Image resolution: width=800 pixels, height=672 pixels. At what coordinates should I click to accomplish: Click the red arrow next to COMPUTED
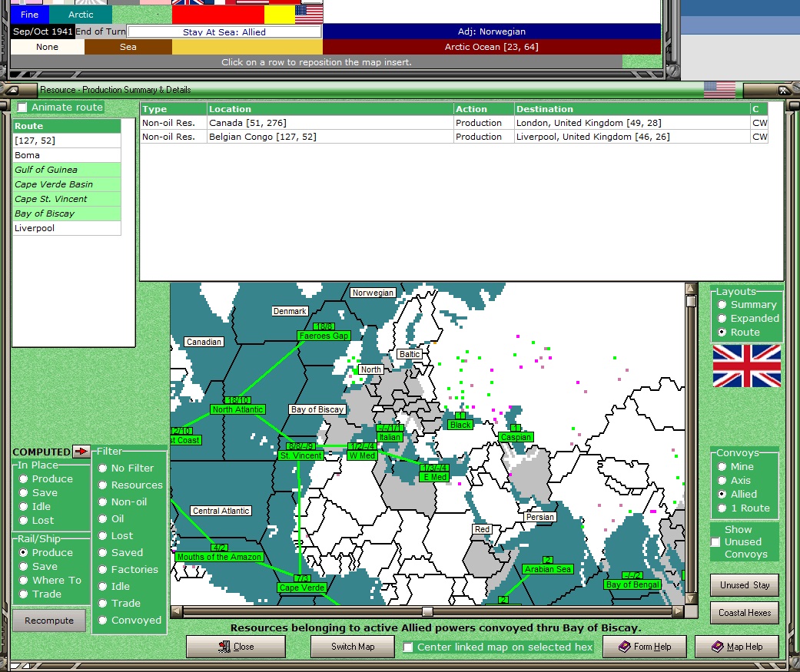(81, 452)
